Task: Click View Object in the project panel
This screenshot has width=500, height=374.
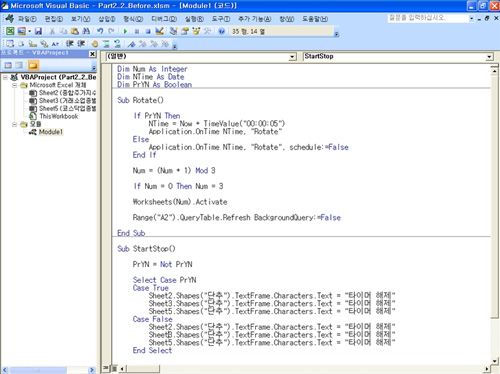Action: tap(19, 65)
